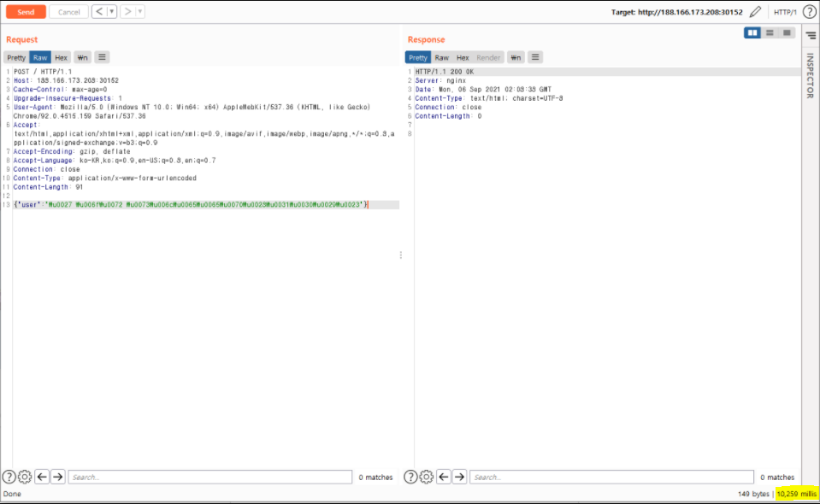Image resolution: width=820 pixels, height=504 pixels.
Task: Click the HTTP/1.1 200 OK status line
Action: pos(445,72)
